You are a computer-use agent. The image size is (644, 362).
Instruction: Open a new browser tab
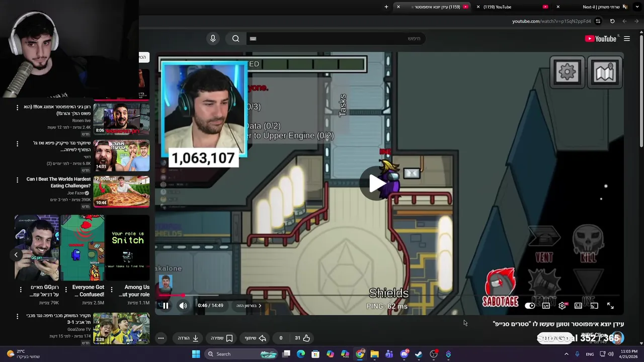386,7
